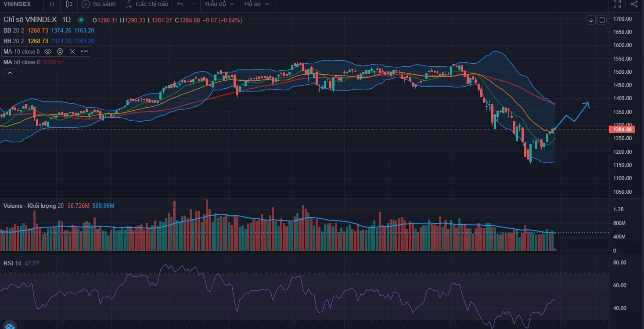Toggle MA 10 visibility eye icon

(x=48, y=51)
